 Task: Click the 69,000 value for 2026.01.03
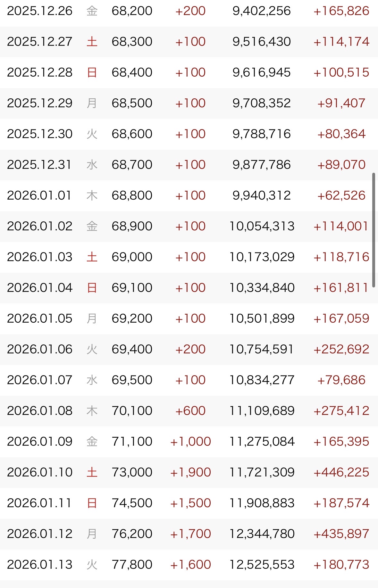pos(132,257)
